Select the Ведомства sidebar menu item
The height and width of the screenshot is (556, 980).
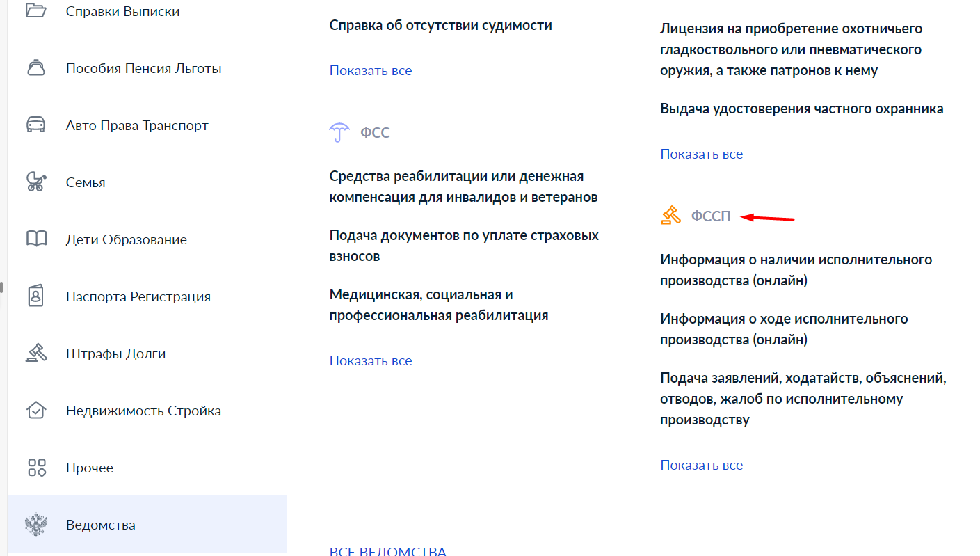(100, 525)
